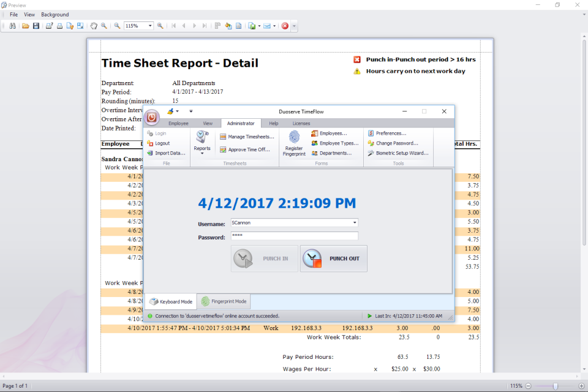This screenshot has width=588, height=392.
Task: Open the Reports dropdown button
Action: click(202, 143)
